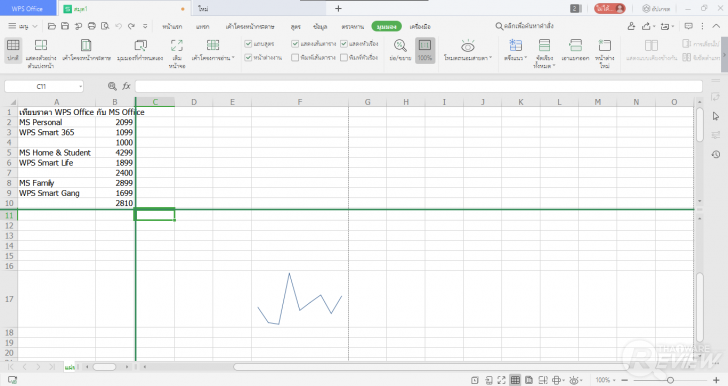Click into the formula bar input

(418, 86)
